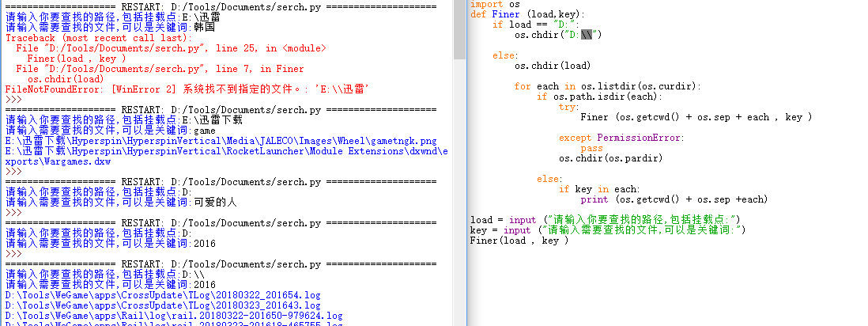Click the gametngk.png output path in shell
Screen dimensions: 868x326
[x=221, y=141]
